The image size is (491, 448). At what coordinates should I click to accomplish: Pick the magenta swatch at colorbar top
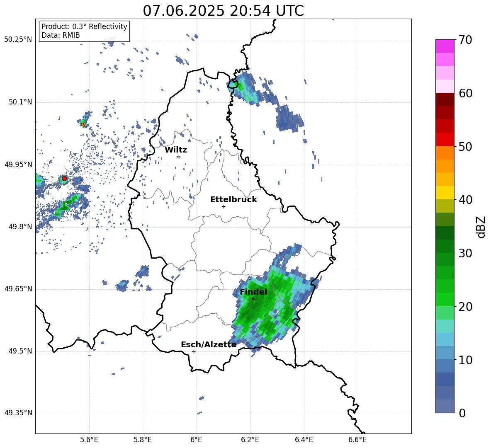pyautogui.click(x=445, y=46)
